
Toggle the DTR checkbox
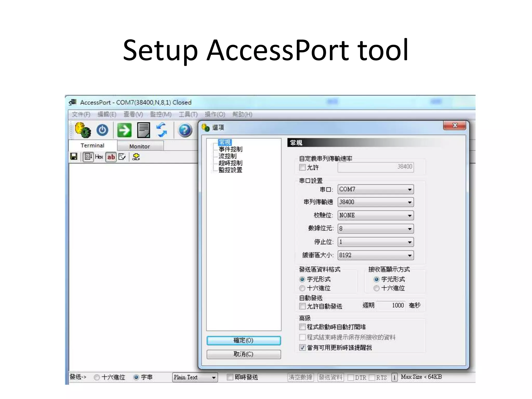(x=351, y=377)
